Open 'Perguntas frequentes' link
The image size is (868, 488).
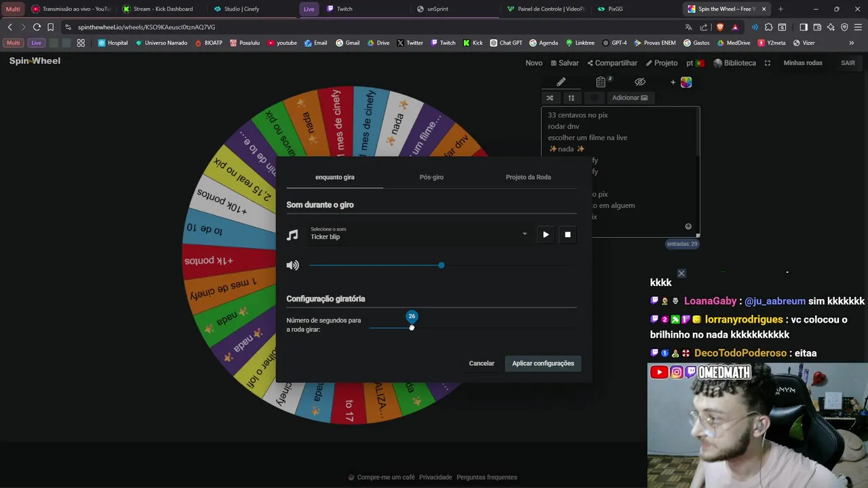coord(487,477)
